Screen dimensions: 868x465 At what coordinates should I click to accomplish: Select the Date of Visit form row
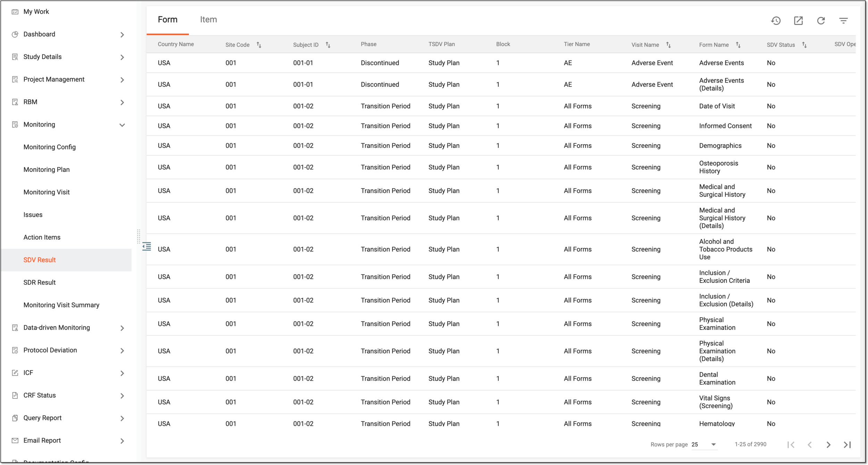point(501,106)
